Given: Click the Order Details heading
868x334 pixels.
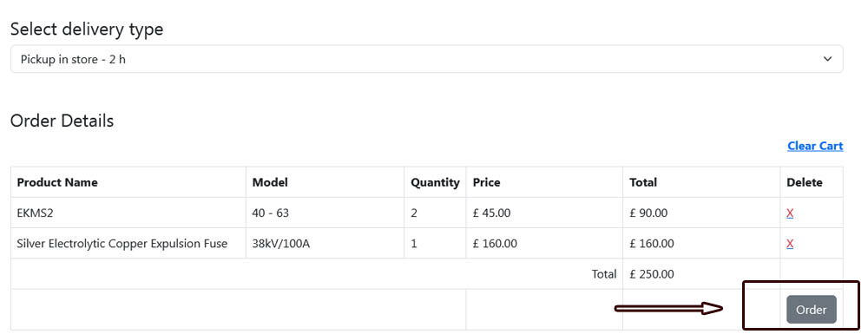Looking at the screenshot, I should click(x=62, y=121).
